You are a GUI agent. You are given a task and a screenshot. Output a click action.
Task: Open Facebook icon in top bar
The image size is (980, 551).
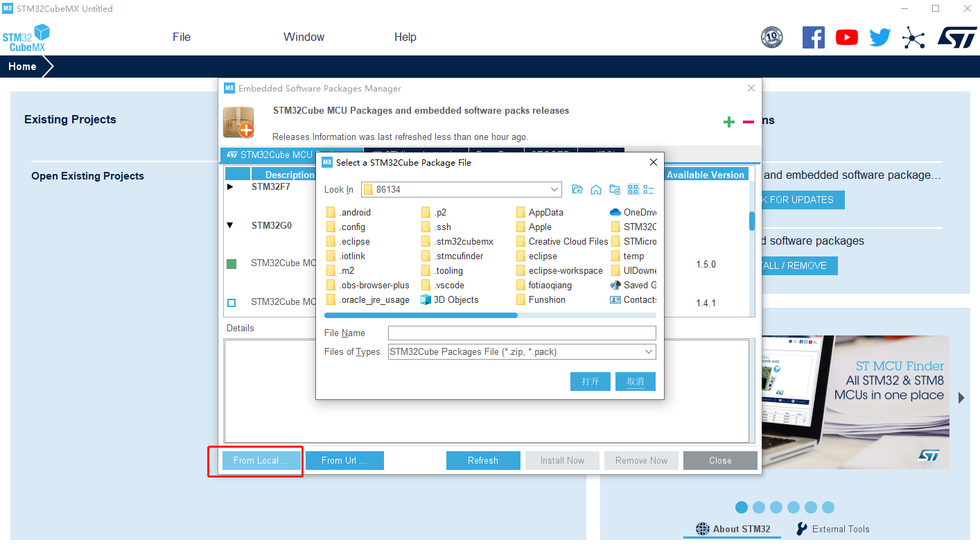[x=814, y=37]
